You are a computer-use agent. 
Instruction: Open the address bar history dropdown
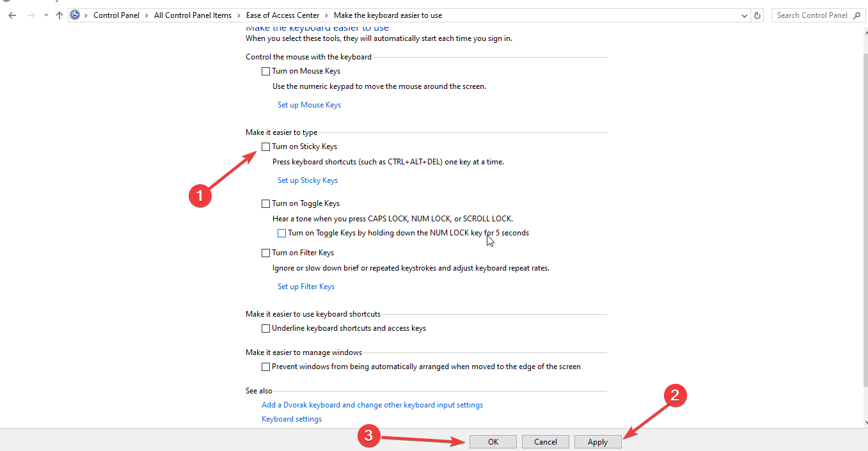coord(743,15)
